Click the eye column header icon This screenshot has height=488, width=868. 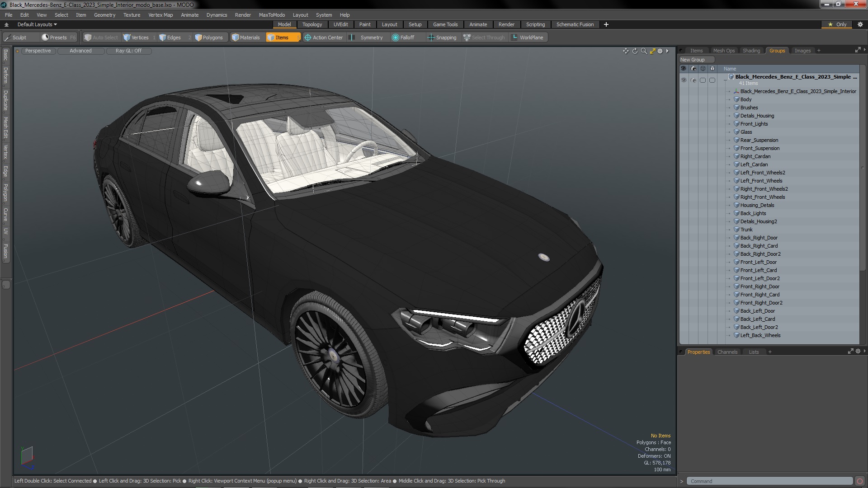click(684, 69)
